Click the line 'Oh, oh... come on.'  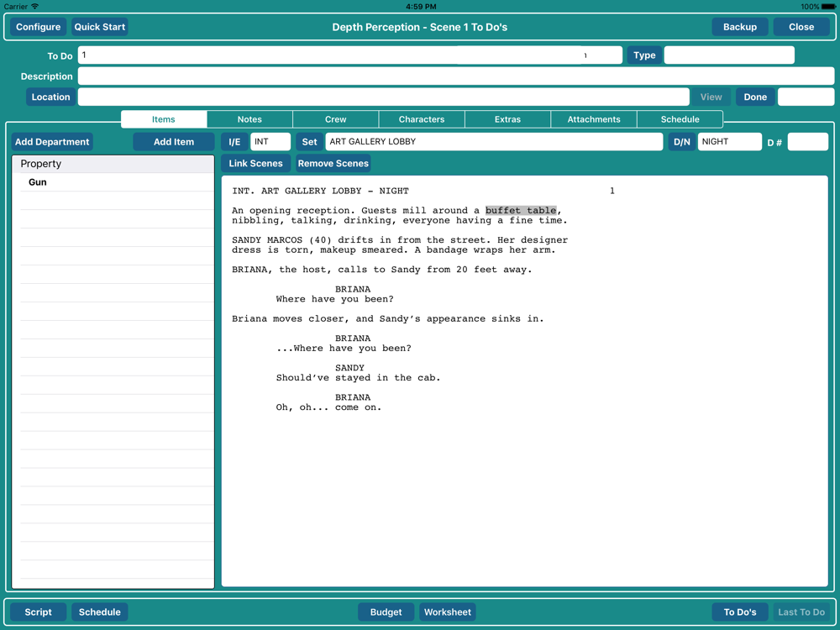click(x=328, y=407)
